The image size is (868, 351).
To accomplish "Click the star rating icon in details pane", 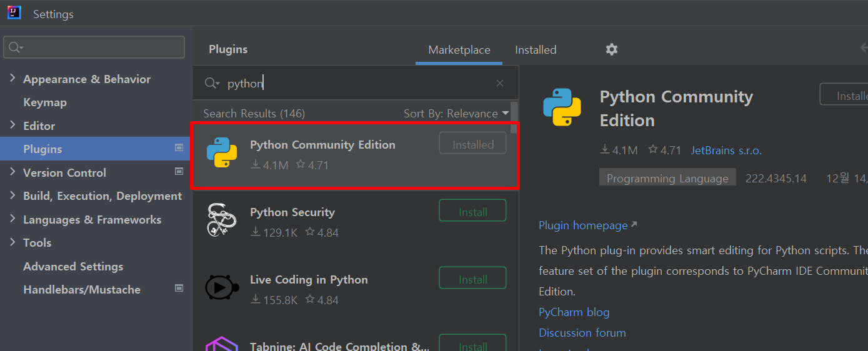I will click(x=653, y=150).
